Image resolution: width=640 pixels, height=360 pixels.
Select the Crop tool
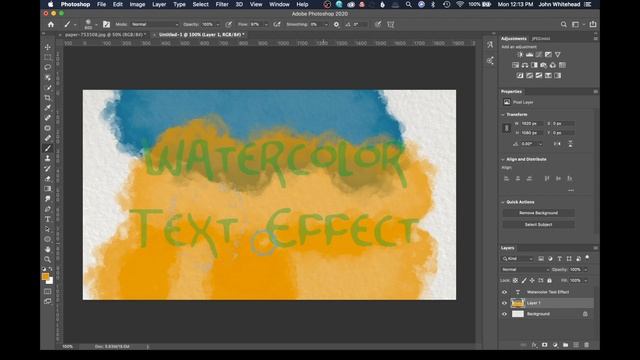pyautogui.click(x=48, y=98)
